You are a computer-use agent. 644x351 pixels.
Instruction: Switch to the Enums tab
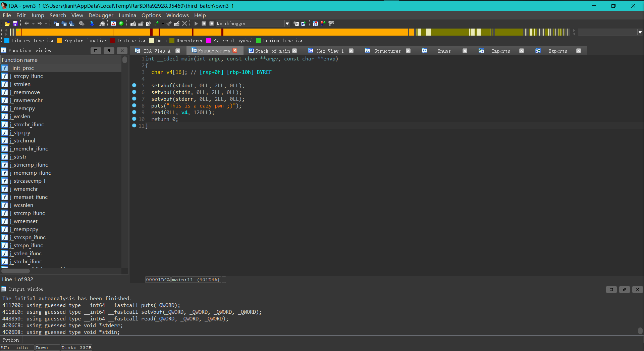[x=444, y=51]
